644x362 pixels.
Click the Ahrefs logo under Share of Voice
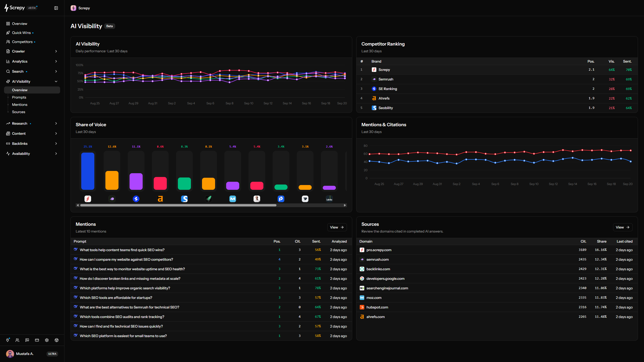(x=160, y=199)
